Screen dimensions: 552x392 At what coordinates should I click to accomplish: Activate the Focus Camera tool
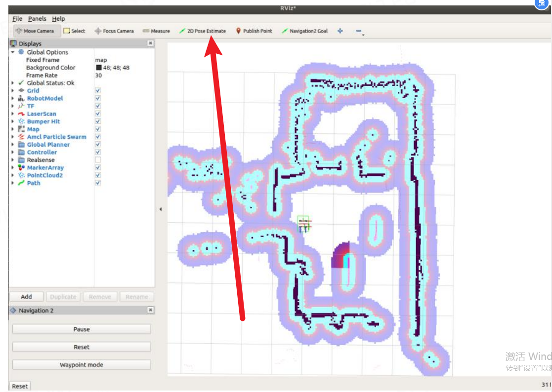point(115,31)
